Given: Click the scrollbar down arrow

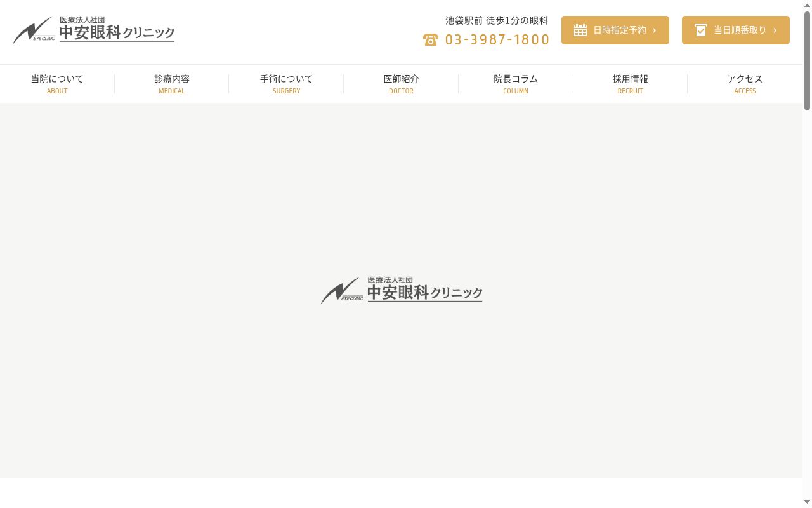Looking at the screenshot, I should coord(808,502).
